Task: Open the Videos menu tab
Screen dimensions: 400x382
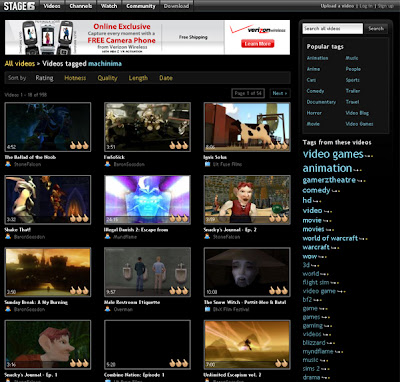Action: click(52, 6)
